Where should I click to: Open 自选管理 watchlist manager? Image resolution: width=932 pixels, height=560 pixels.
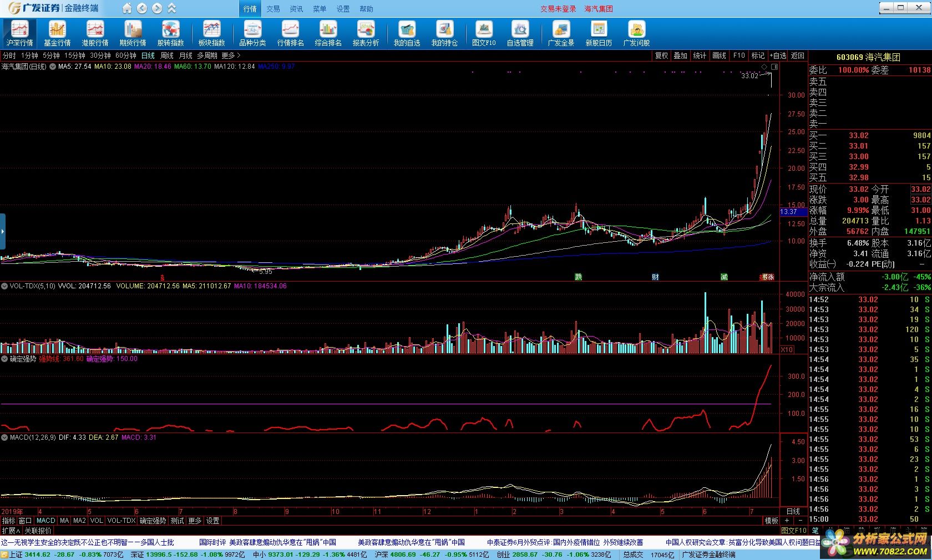520,33
